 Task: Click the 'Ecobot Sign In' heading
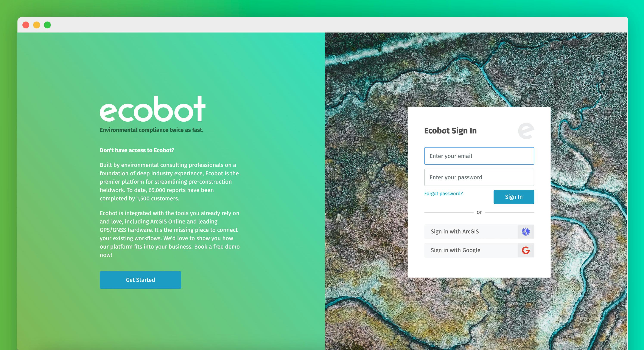click(451, 130)
